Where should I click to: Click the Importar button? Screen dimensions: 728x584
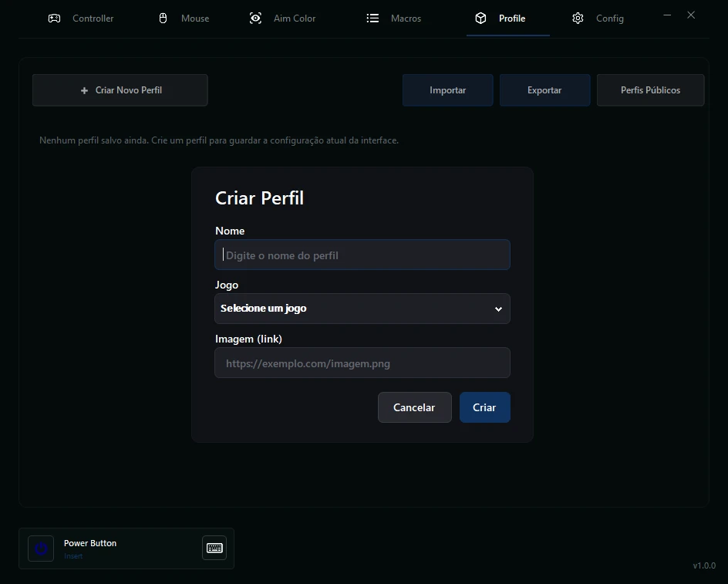(x=447, y=90)
